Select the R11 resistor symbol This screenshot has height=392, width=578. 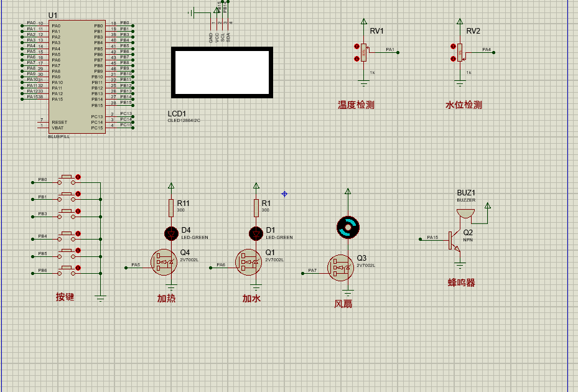tap(171, 208)
